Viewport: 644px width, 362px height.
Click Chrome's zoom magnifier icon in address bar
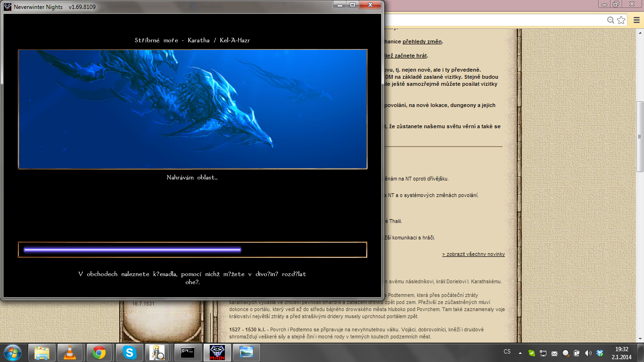click(x=611, y=20)
